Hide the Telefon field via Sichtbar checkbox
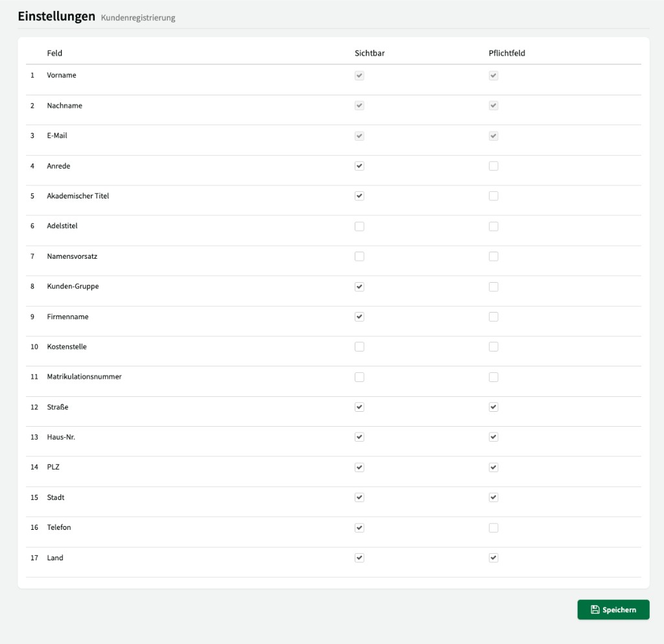The width and height of the screenshot is (664, 644). (359, 527)
